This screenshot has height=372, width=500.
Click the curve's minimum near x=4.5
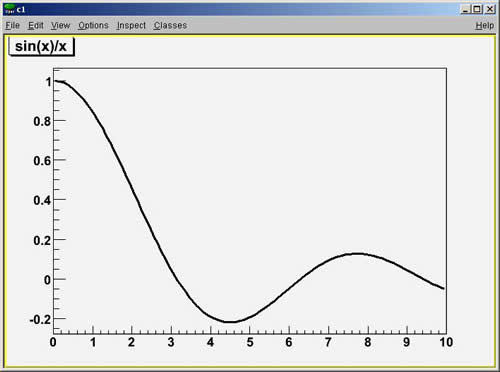[229, 322]
